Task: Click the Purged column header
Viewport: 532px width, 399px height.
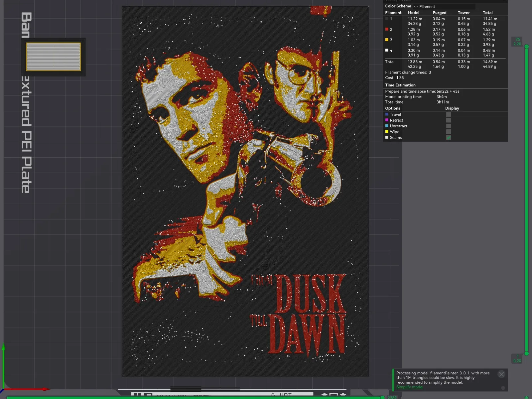Action: coord(440,13)
